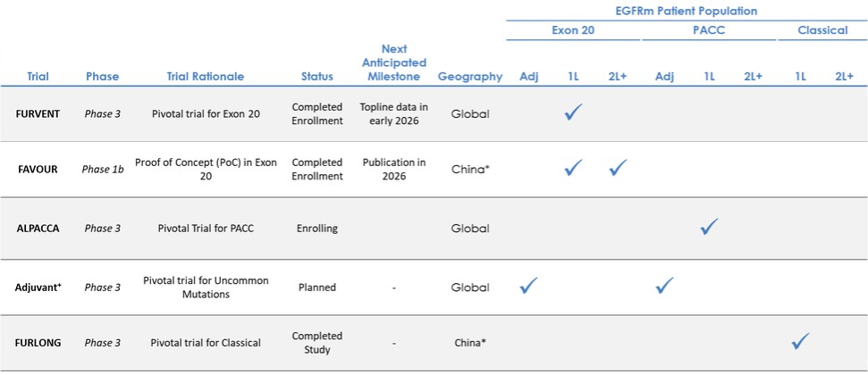Click the Adjuvant PACC Adj checkmark
Image resolution: width=868 pixels, height=375 pixels.
(x=664, y=286)
